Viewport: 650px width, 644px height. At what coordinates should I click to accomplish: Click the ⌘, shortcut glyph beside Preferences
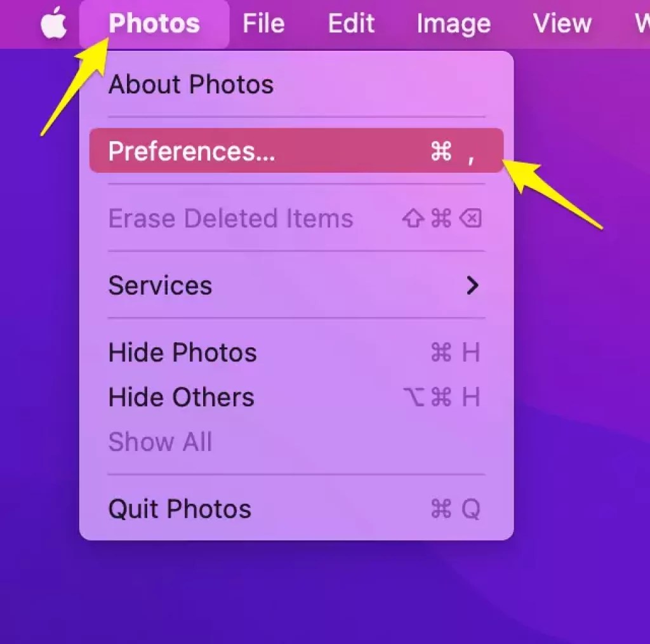point(453,150)
